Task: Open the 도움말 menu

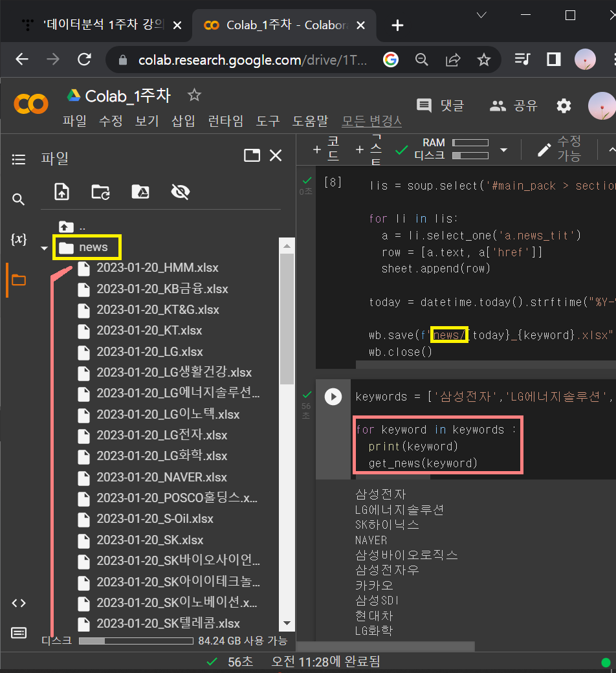Action: 310,121
